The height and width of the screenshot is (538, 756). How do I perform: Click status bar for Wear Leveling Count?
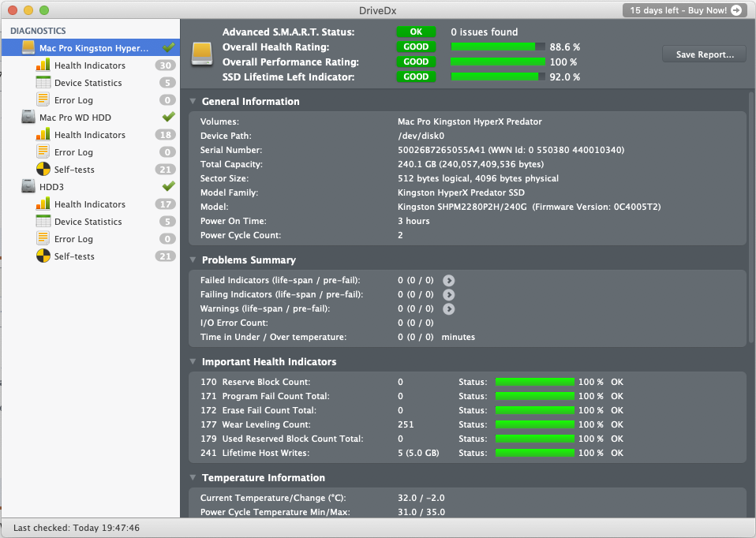click(535, 424)
